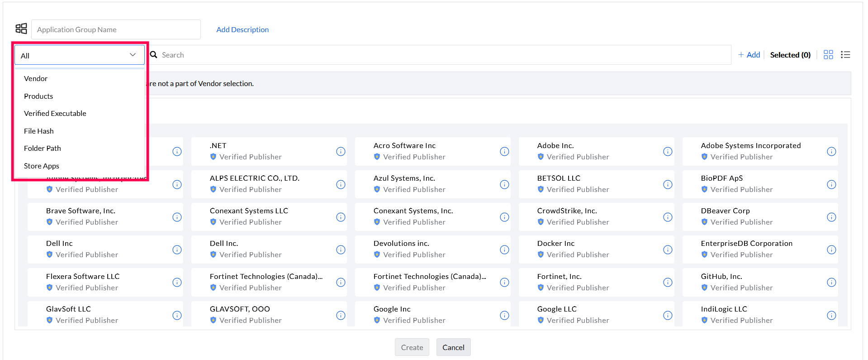
Task: Select the BioPDF ApS card
Action: 760,184
